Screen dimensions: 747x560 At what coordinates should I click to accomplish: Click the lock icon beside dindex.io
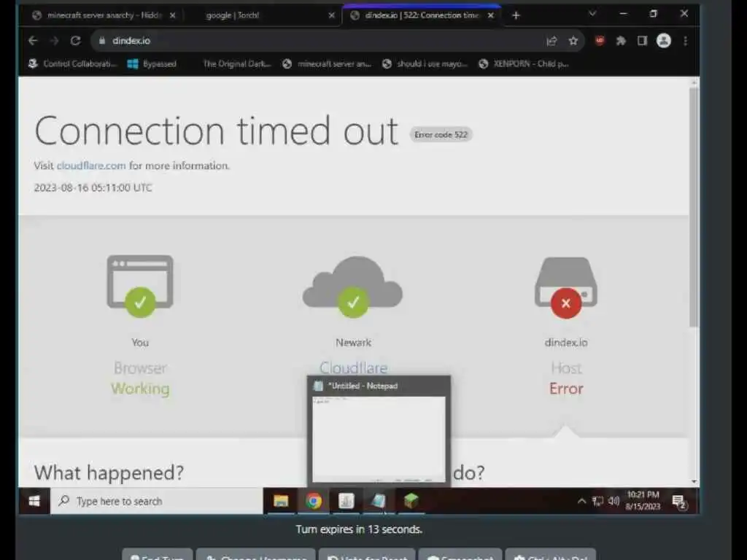click(101, 41)
